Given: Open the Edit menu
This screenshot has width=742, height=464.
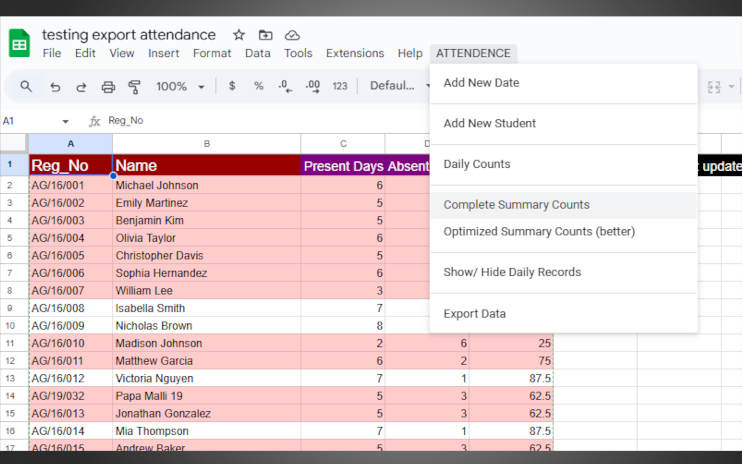Looking at the screenshot, I should click(85, 53).
